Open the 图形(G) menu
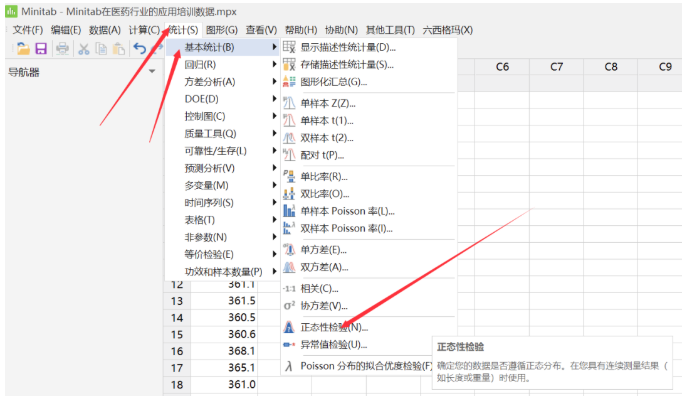This screenshot has height=399, width=689. pos(221,30)
